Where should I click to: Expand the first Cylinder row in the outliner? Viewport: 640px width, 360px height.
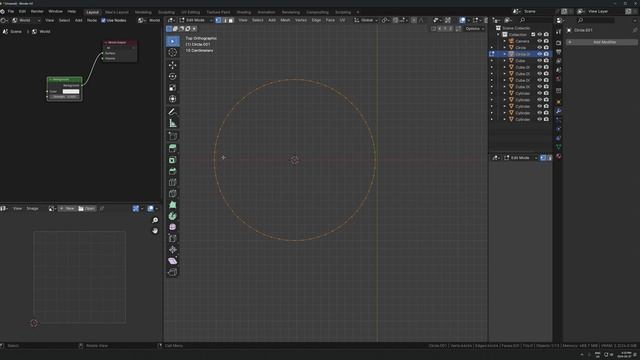click(x=504, y=93)
